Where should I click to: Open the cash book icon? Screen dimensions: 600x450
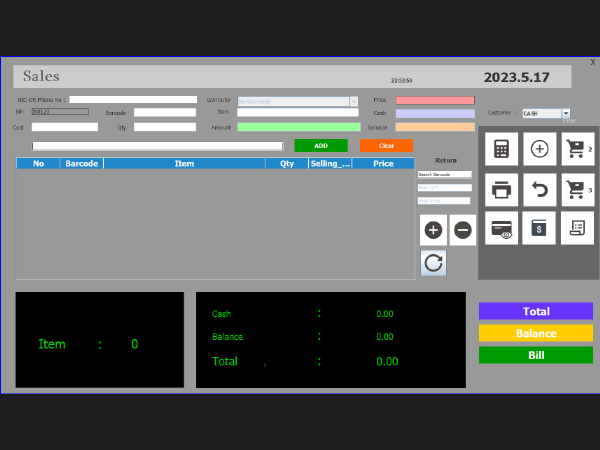[x=539, y=228]
